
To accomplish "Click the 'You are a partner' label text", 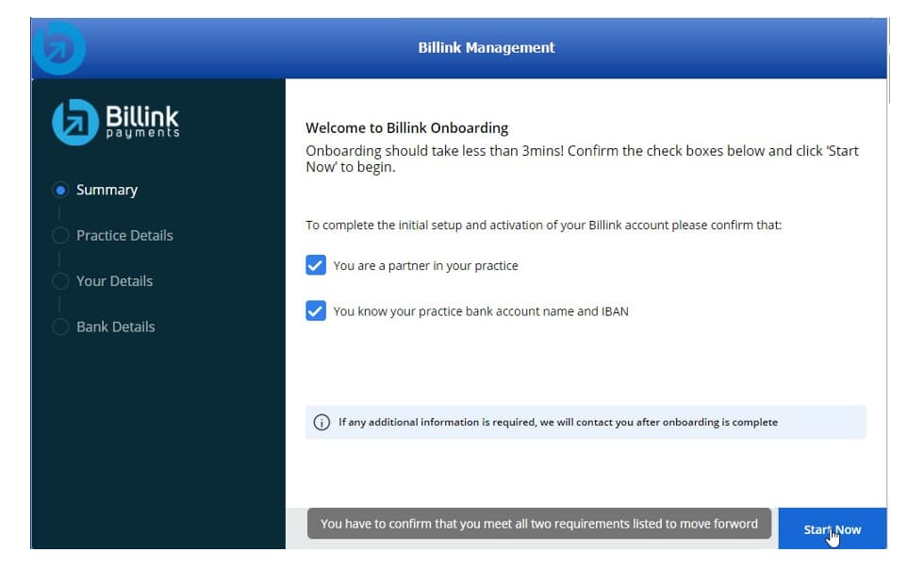I will [425, 266].
